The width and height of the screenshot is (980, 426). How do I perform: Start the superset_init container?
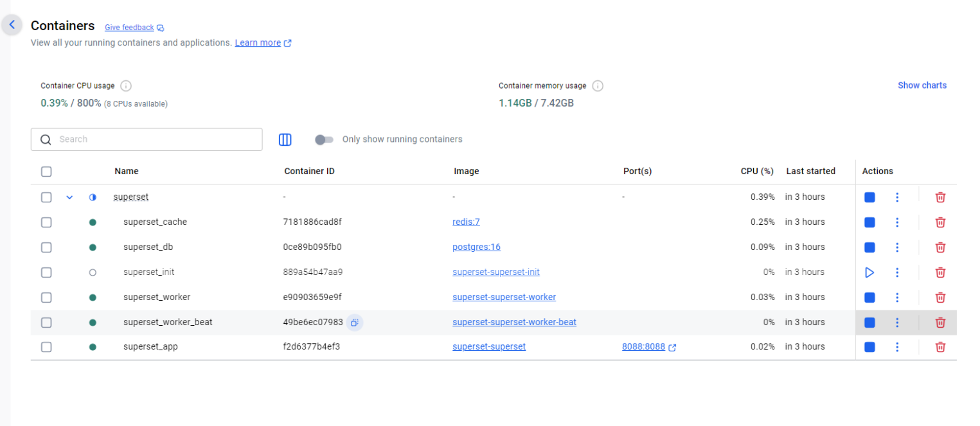click(x=869, y=272)
